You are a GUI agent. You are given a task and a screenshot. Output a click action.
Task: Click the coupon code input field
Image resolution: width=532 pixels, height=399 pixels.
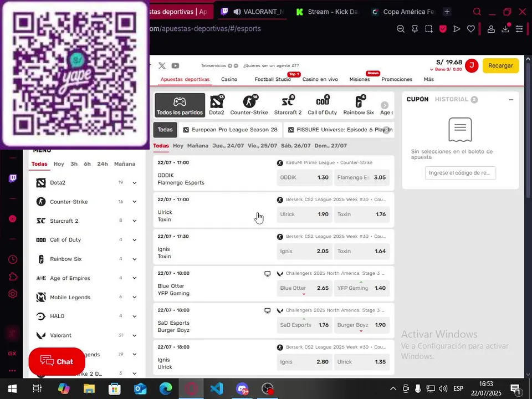coord(460,173)
